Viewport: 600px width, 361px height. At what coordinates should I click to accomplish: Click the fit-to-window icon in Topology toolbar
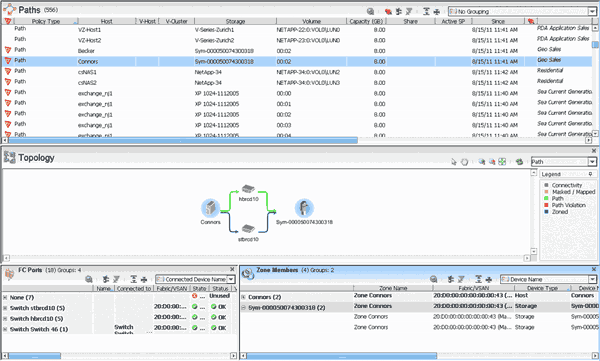pos(502,162)
